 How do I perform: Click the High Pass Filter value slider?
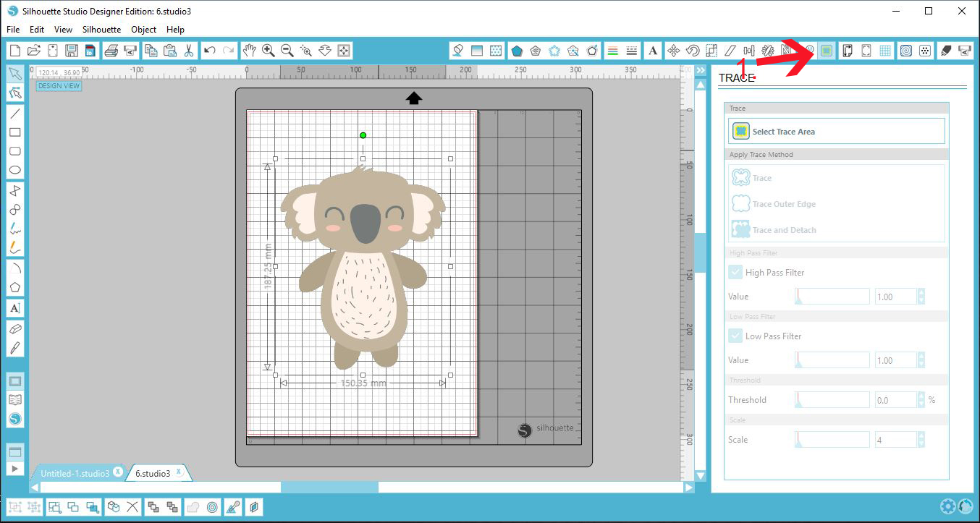coord(832,297)
